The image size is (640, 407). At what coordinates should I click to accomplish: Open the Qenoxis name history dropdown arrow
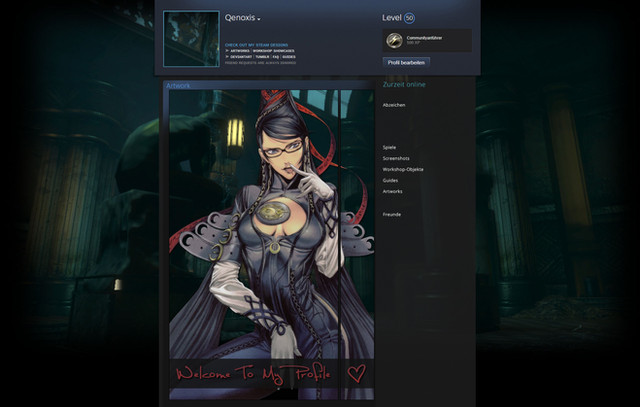coord(259,19)
